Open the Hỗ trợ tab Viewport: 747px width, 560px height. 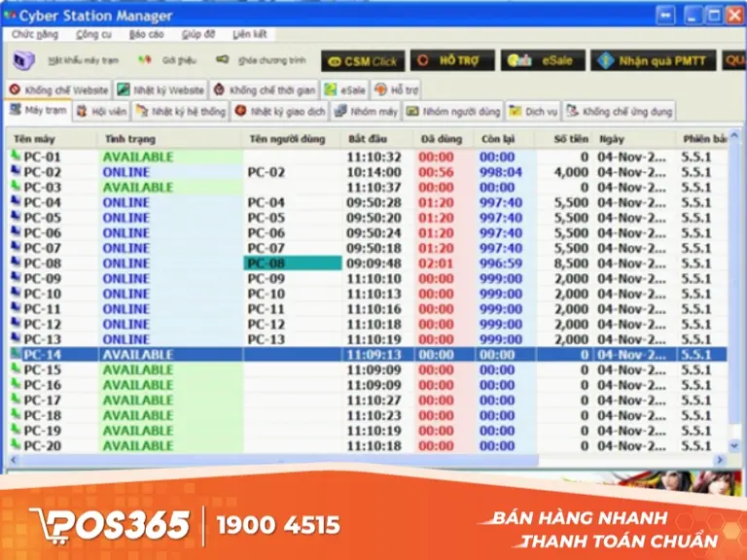point(396,89)
